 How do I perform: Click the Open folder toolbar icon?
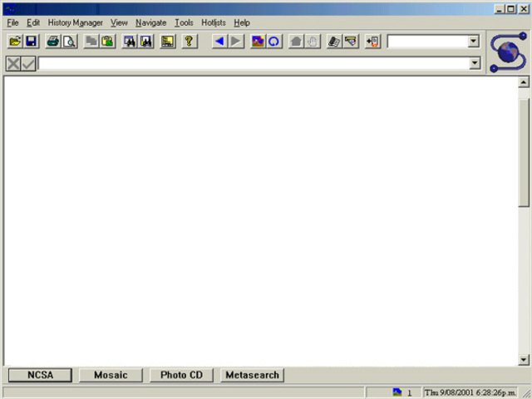15,42
